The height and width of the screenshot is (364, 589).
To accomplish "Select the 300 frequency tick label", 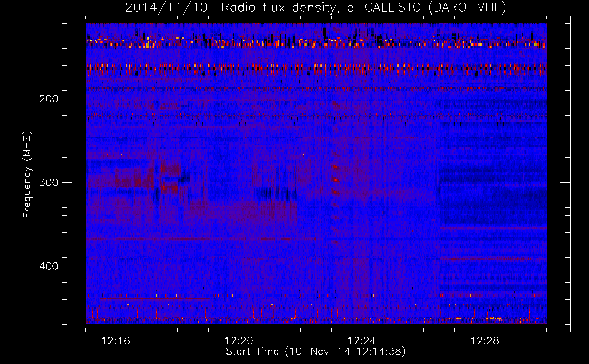I will point(49,182).
